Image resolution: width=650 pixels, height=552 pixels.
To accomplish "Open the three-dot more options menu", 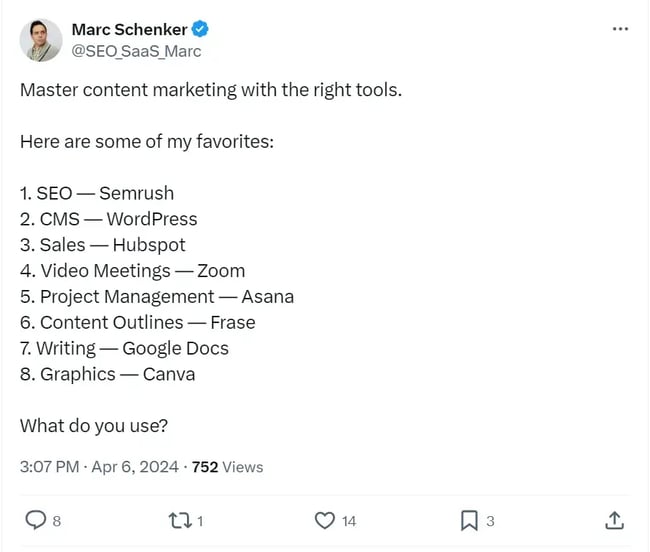I will point(620,29).
